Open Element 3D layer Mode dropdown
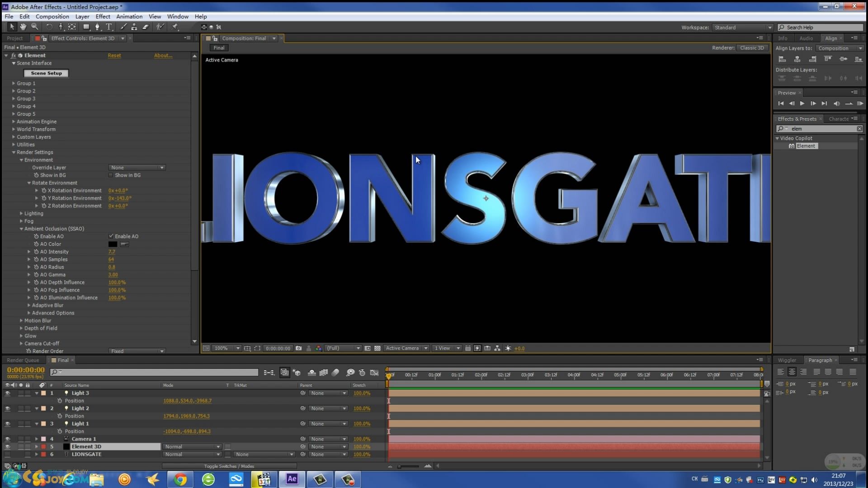 (x=192, y=447)
